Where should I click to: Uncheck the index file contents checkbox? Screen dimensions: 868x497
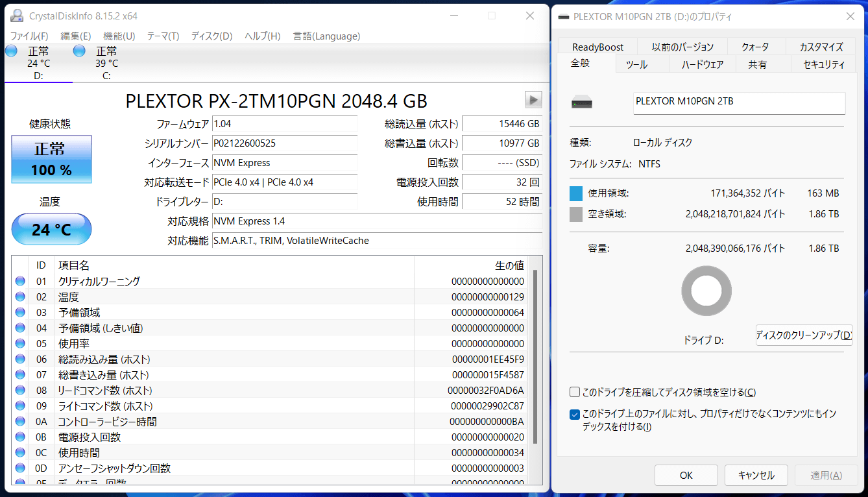(x=574, y=414)
